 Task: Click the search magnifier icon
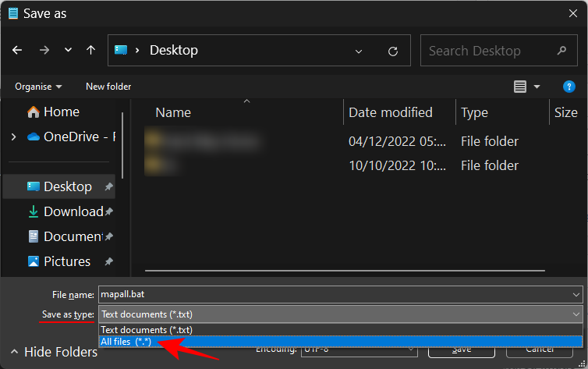(x=561, y=50)
